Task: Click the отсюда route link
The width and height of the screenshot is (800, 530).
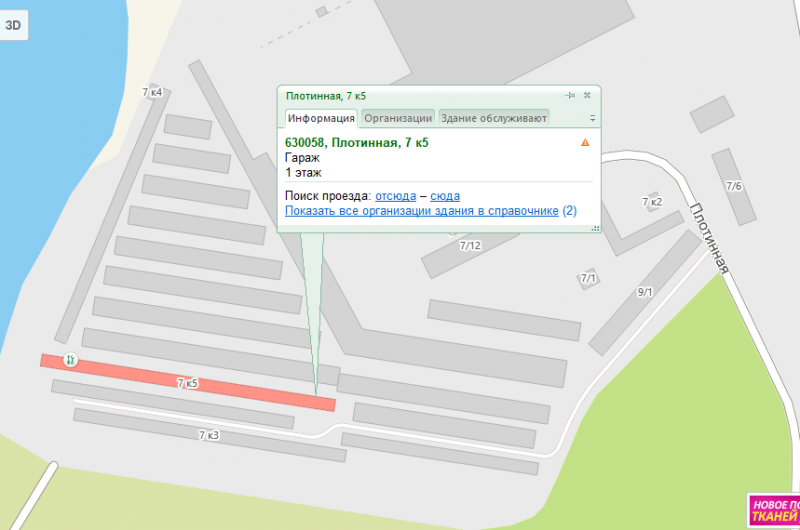Action: click(x=395, y=195)
